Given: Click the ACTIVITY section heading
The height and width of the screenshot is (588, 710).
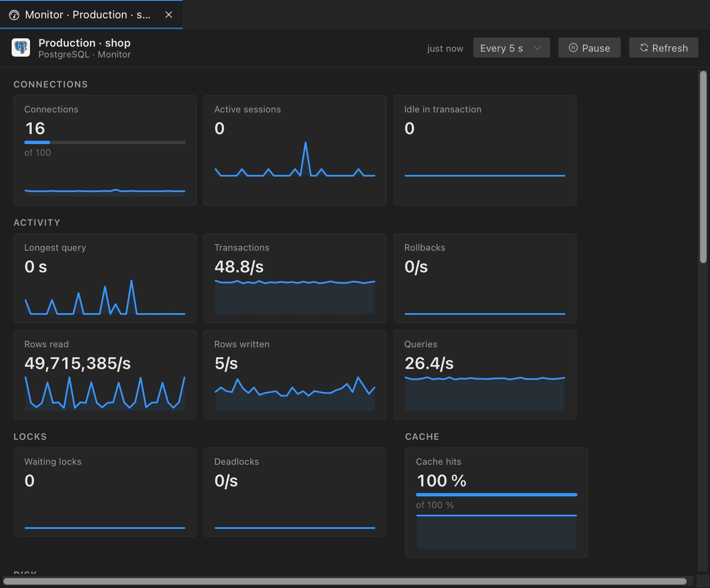Looking at the screenshot, I should click(x=37, y=223).
